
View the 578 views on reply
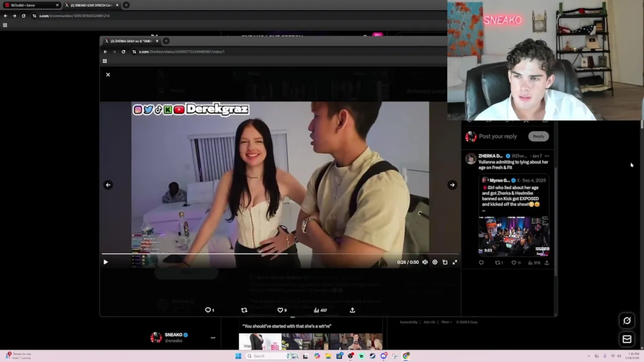[533, 262]
